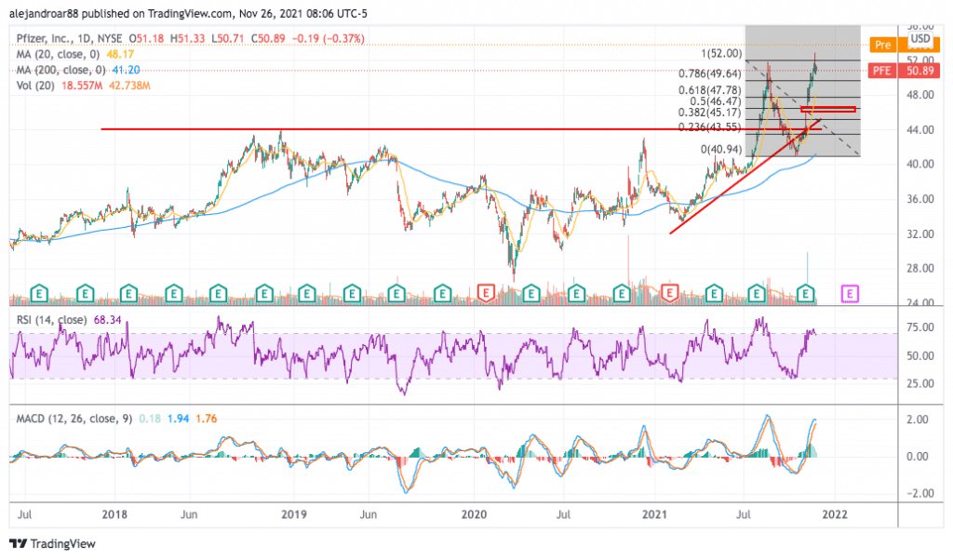The image size is (953, 560).
Task: Select the MA (20, close, 0) legend
Action: pyautogui.click(x=58, y=54)
